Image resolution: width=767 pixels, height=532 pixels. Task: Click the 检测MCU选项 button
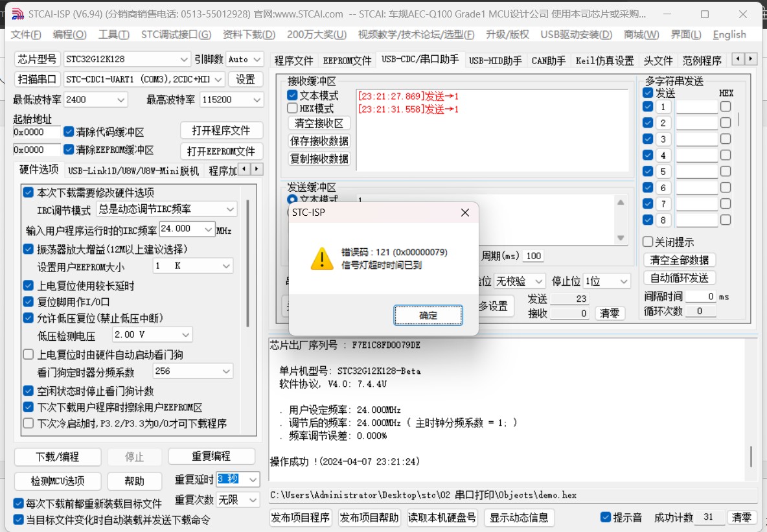tap(57, 481)
